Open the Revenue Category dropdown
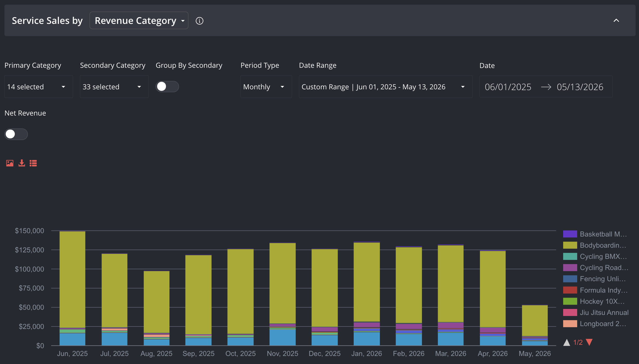 (139, 21)
